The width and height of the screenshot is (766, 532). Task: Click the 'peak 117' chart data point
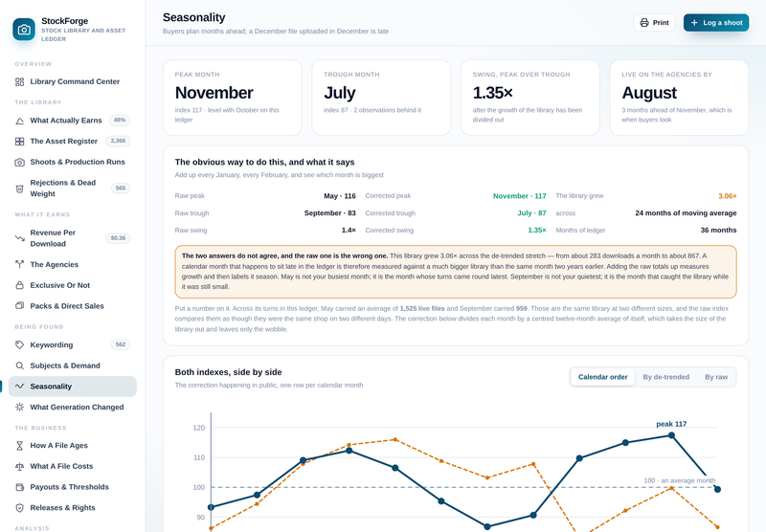click(x=671, y=435)
